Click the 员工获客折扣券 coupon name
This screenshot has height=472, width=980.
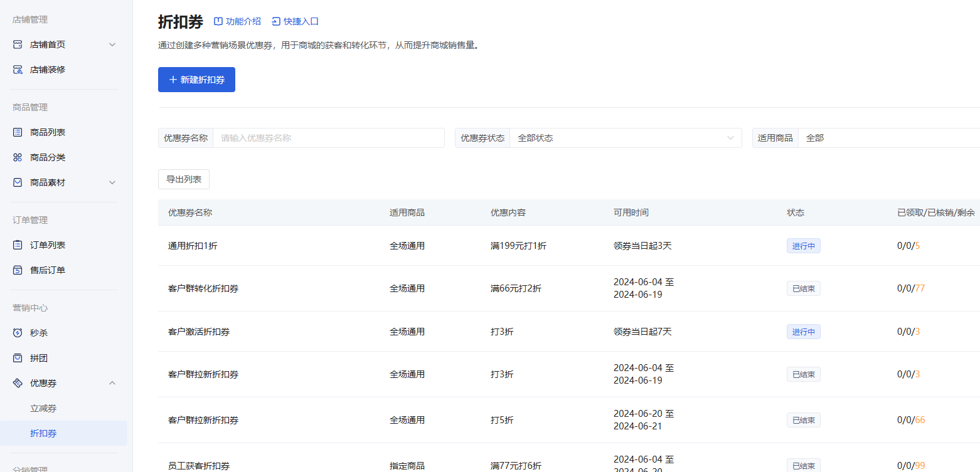point(199,466)
